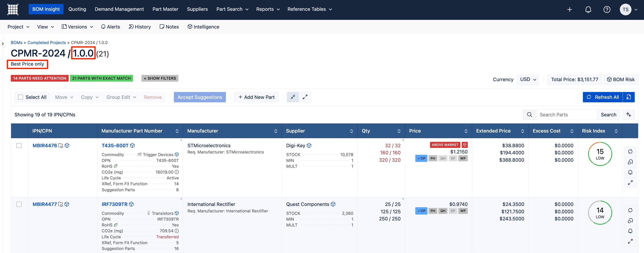This screenshot has width=644, height=253.
Task: Open the Move dropdown
Action: tap(64, 97)
